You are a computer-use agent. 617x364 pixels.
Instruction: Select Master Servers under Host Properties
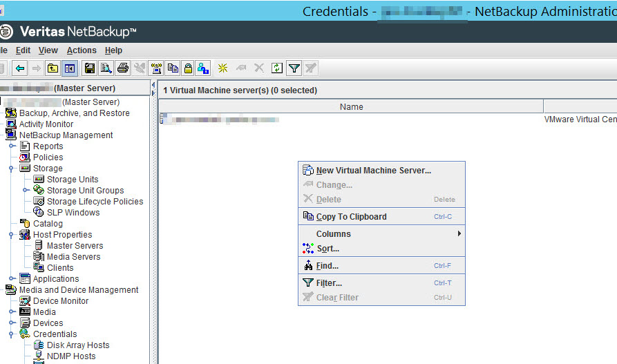pos(75,246)
